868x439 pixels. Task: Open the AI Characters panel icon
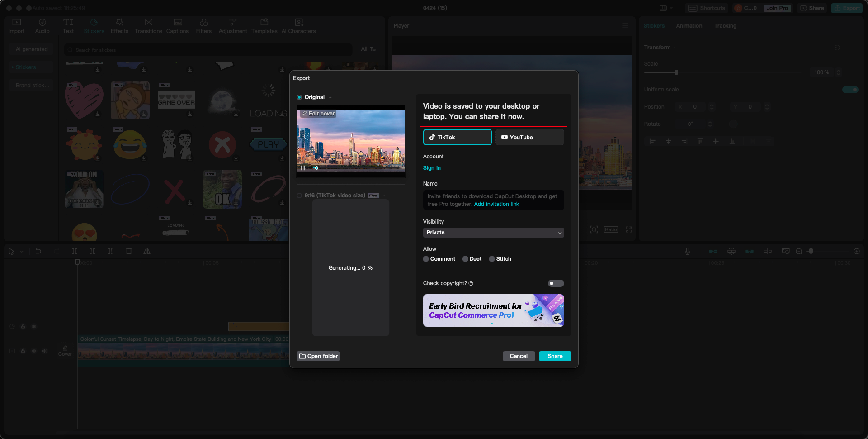coord(299,22)
